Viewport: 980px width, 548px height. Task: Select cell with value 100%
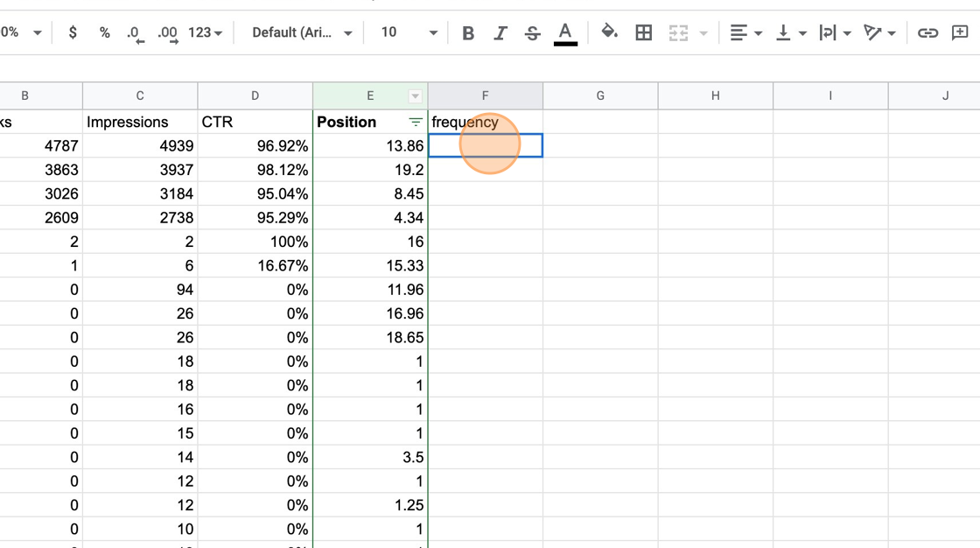[x=255, y=242]
